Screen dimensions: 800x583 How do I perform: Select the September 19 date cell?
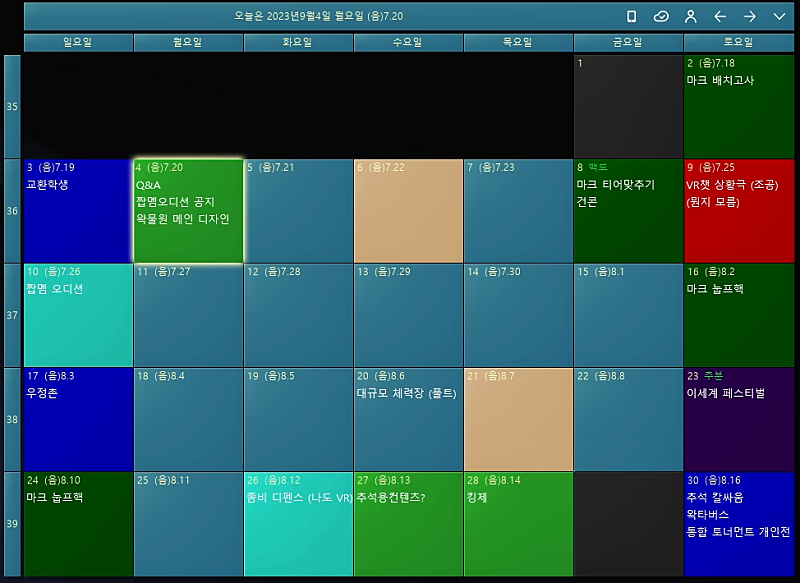(298, 419)
